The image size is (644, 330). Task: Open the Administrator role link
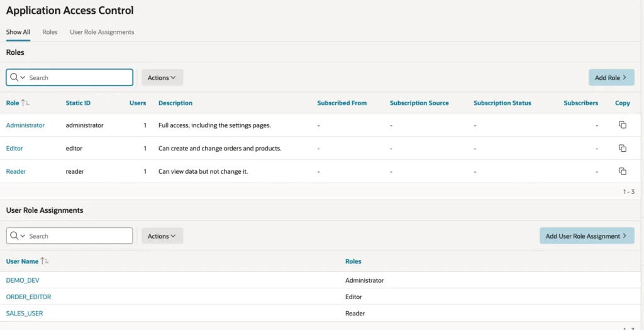point(25,125)
